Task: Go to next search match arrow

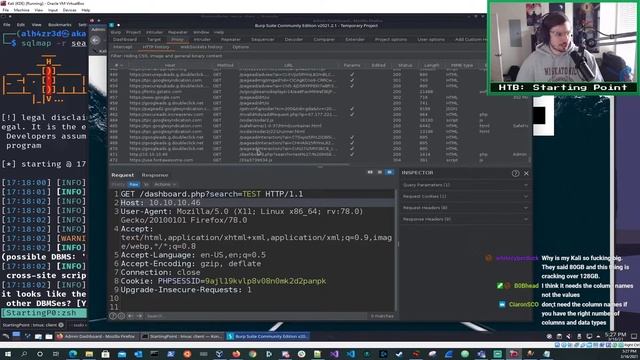Action: (x=140, y=316)
